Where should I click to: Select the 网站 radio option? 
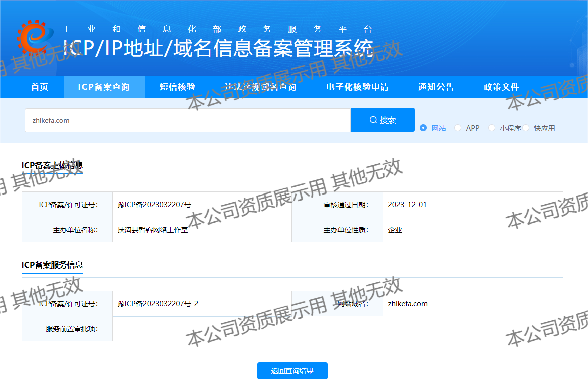click(x=423, y=128)
